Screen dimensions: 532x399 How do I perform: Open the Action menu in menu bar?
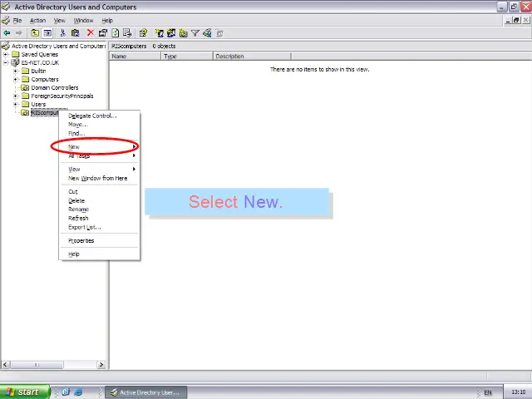[x=37, y=20]
